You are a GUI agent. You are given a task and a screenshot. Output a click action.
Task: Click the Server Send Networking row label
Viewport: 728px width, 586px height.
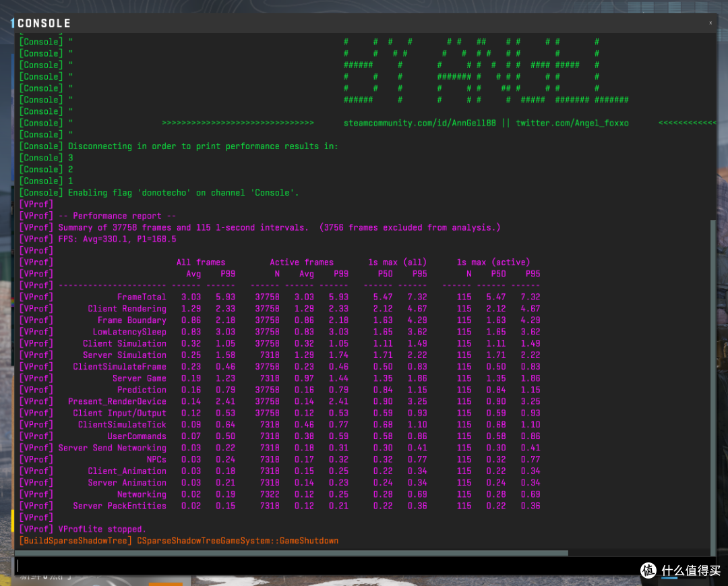click(x=113, y=448)
